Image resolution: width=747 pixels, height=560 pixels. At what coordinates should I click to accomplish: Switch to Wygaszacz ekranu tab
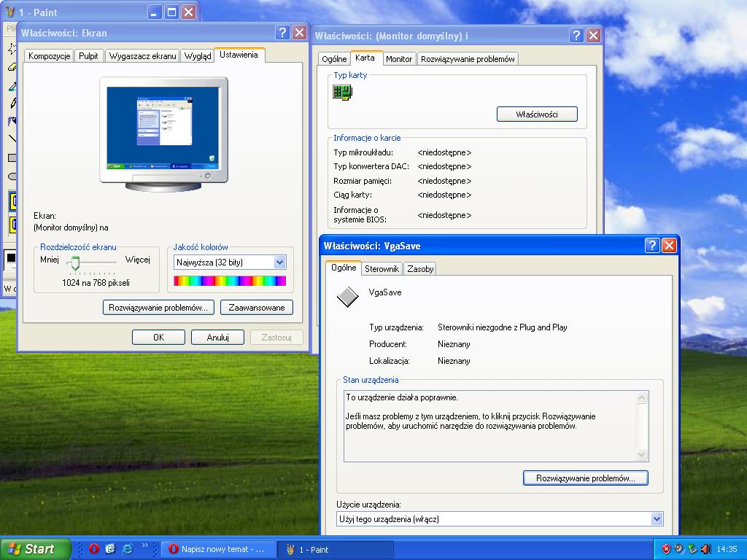coord(142,56)
